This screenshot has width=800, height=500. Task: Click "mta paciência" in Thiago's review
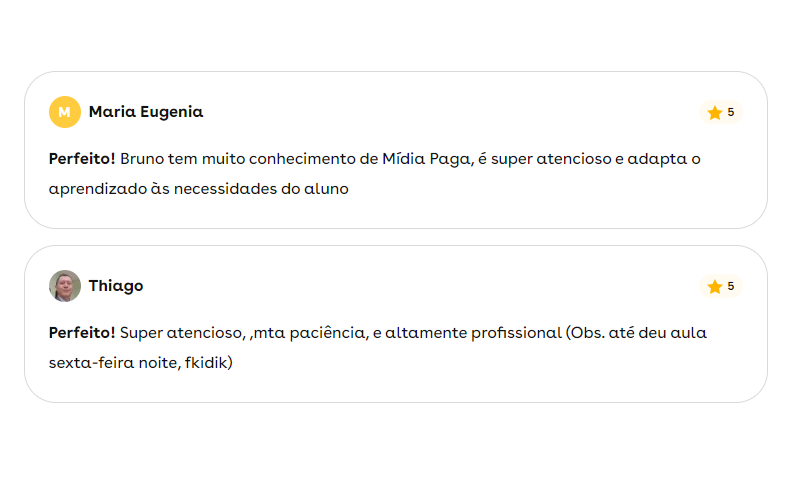[x=310, y=332]
